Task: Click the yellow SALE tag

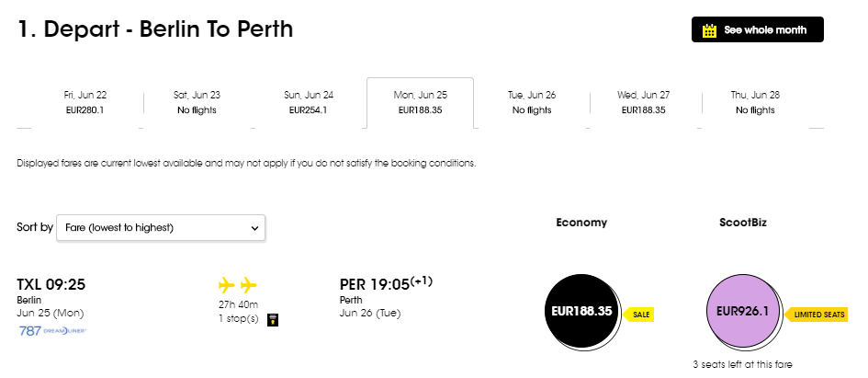Action: coord(638,315)
